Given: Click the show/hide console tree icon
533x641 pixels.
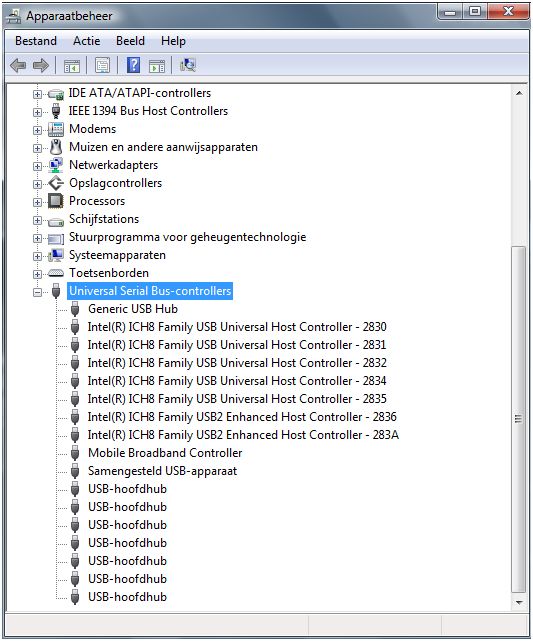Looking at the screenshot, I should (x=72, y=66).
